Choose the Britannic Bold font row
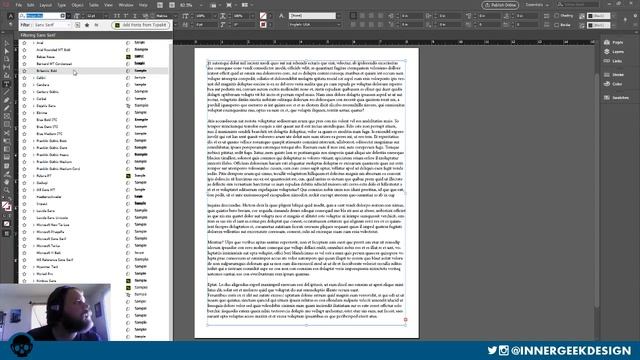The height and width of the screenshot is (360, 640). click(x=94, y=71)
